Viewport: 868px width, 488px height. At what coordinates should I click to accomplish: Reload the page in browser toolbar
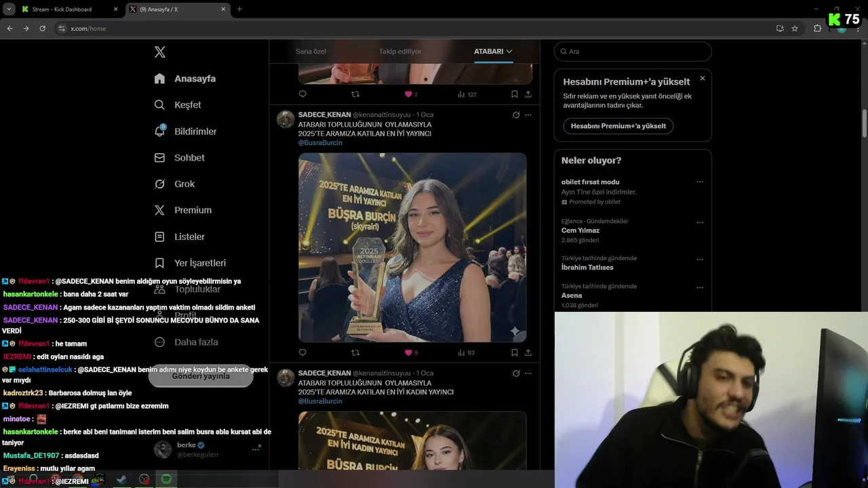coord(42,28)
